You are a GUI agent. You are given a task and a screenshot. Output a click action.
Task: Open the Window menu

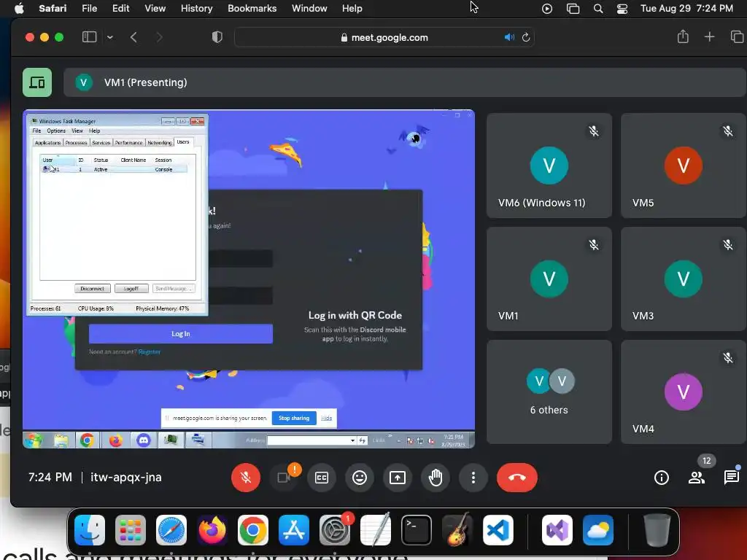[x=309, y=8]
